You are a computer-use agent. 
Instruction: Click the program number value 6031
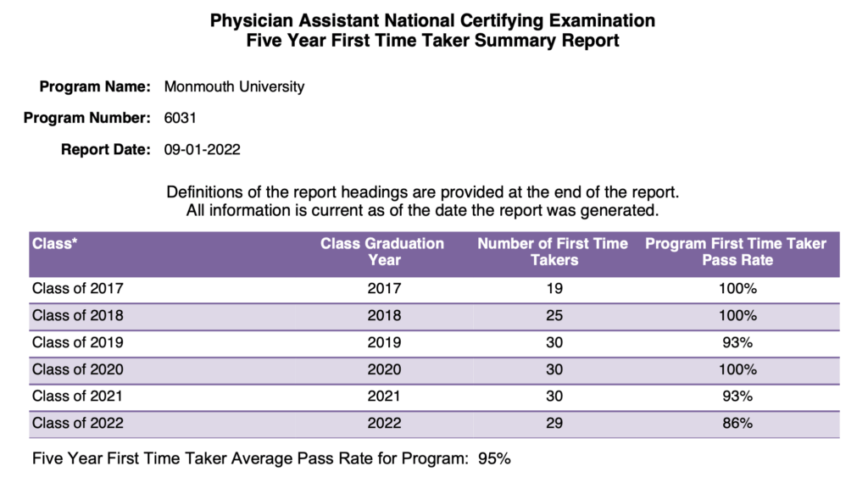180,118
